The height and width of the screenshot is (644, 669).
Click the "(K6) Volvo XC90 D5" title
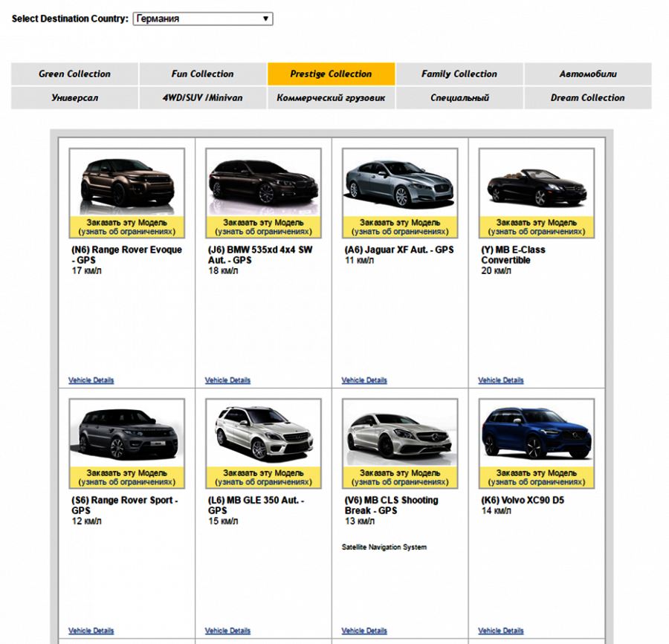(x=523, y=501)
